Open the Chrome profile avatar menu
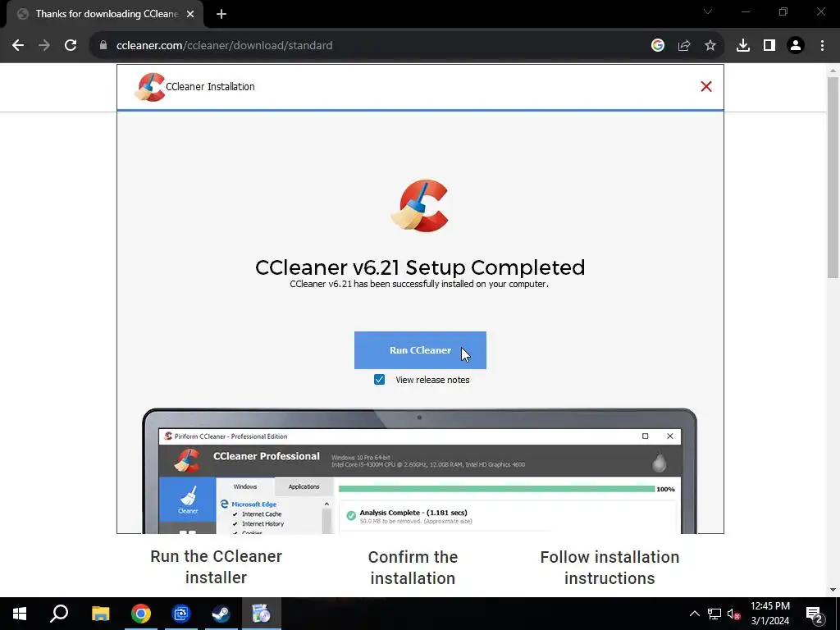 point(796,45)
